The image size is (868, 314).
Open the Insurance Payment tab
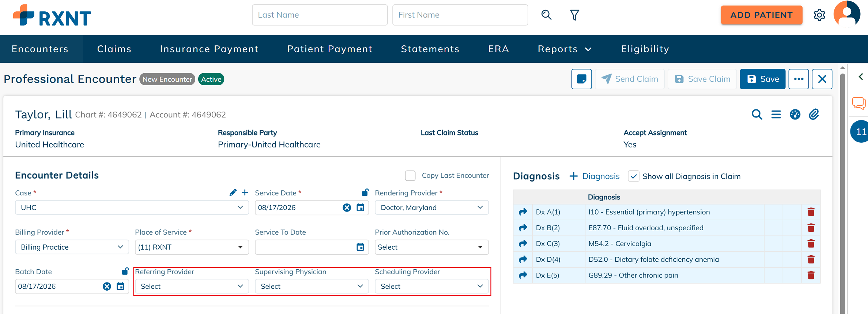tap(209, 49)
